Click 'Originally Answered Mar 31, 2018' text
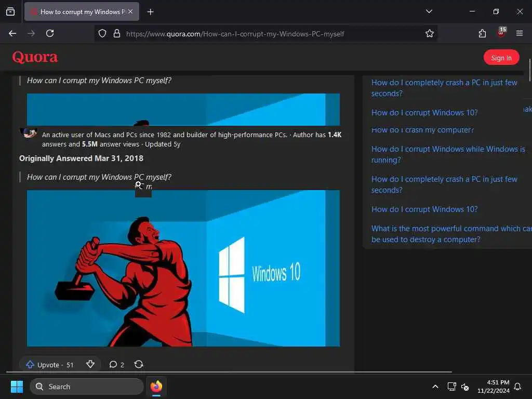This screenshot has width=532, height=399. tap(81, 158)
